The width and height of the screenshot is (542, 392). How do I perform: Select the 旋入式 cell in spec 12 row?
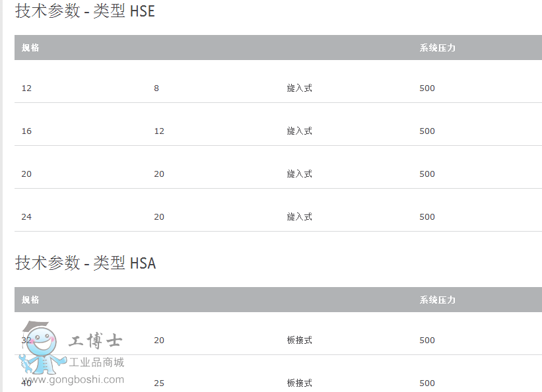(x=299, y=88)
